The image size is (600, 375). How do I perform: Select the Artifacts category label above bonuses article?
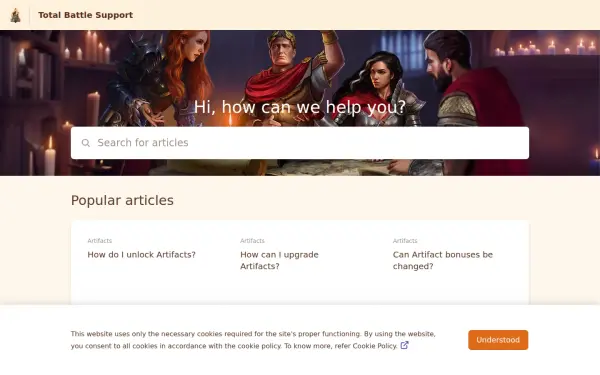(405, 241)
